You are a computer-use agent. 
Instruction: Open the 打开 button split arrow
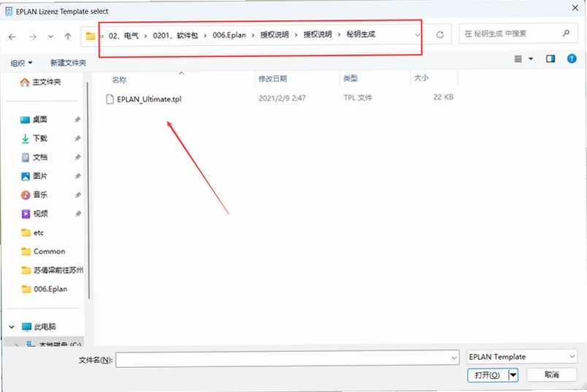point(513,374)
